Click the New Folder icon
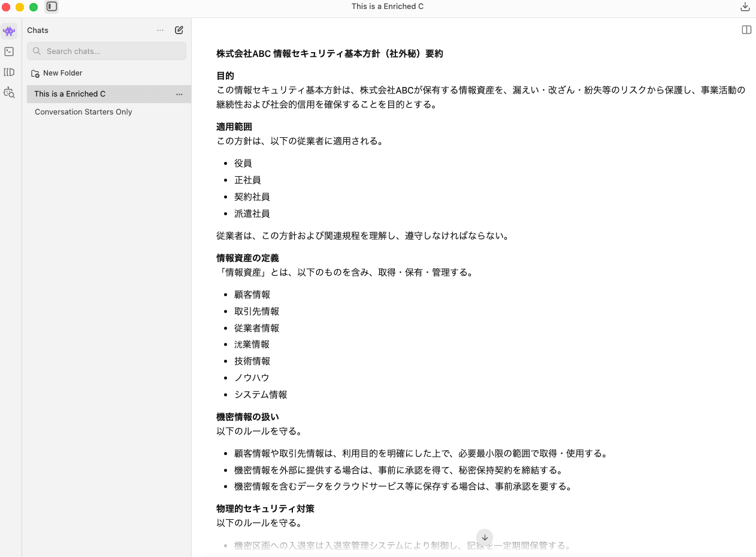This screenshot has height=557, width=756. (x=35, y=73)
